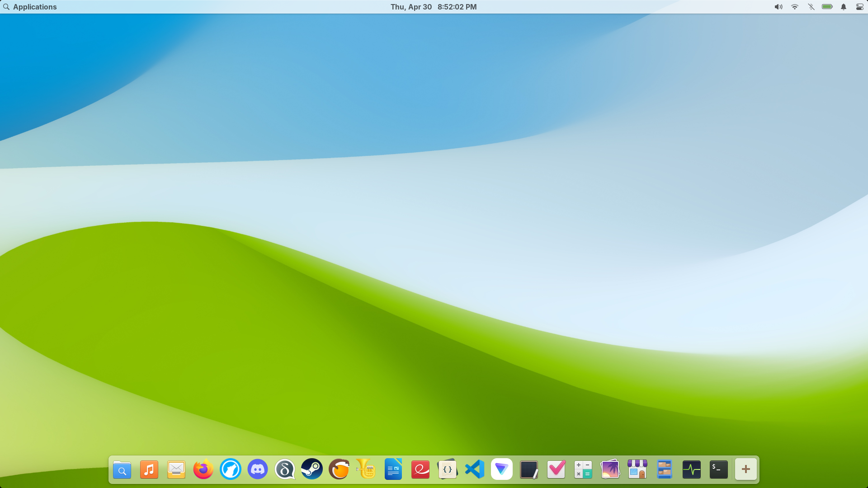Open the Photos app

(610, 469)
